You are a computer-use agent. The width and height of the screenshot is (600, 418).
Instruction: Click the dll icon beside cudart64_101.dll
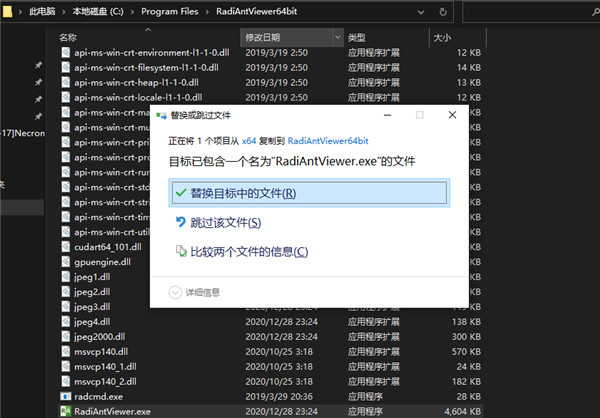66,247
